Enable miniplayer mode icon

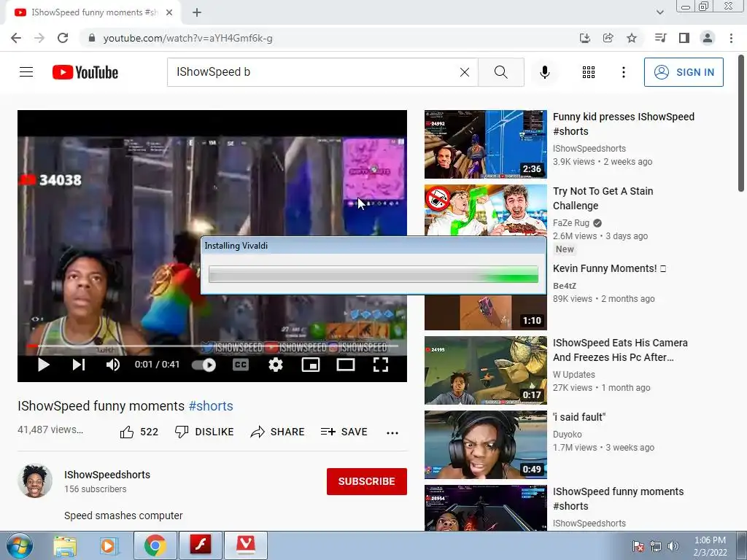(311, 365)
